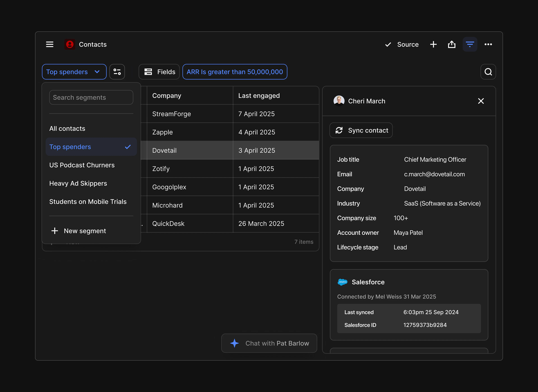
Task: Click the red Contacts app icon
Action: click(x=69, y=44)
